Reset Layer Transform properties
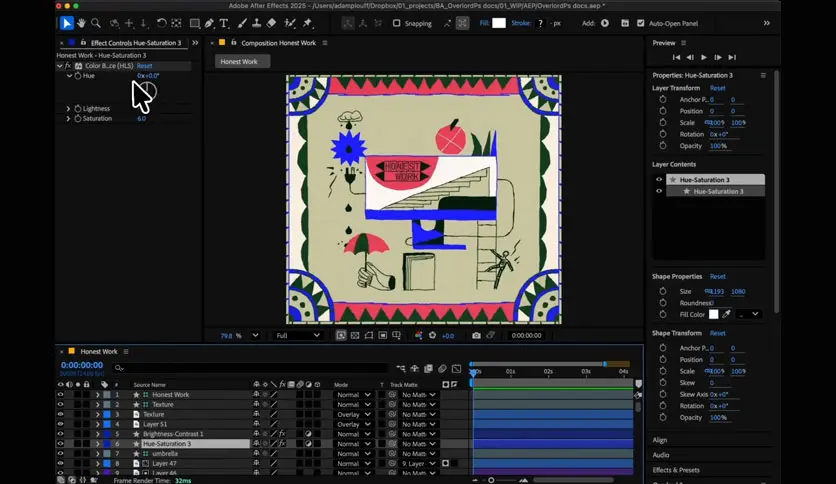This screenshot has width=836, height=484. click(x=718, y=88)
